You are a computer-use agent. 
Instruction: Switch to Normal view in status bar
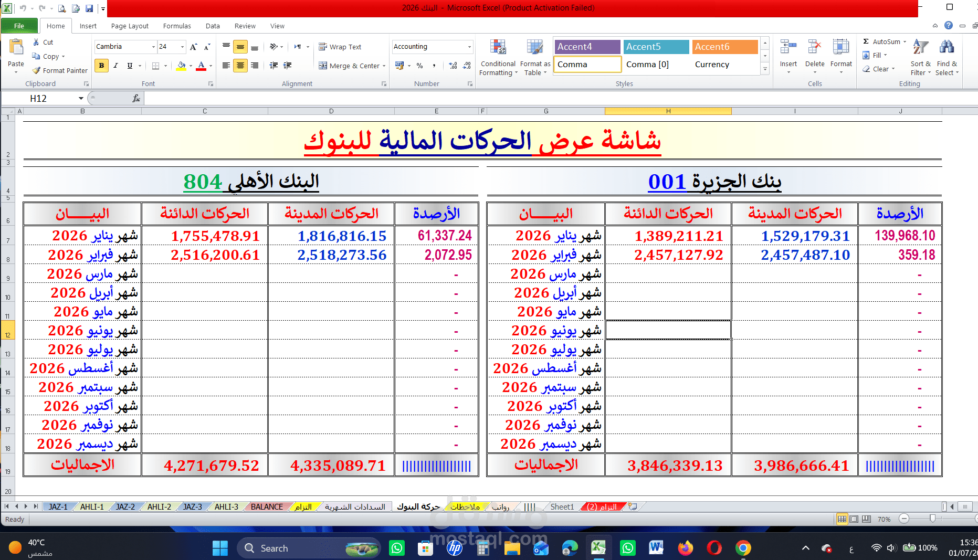[x=842, y=519]
